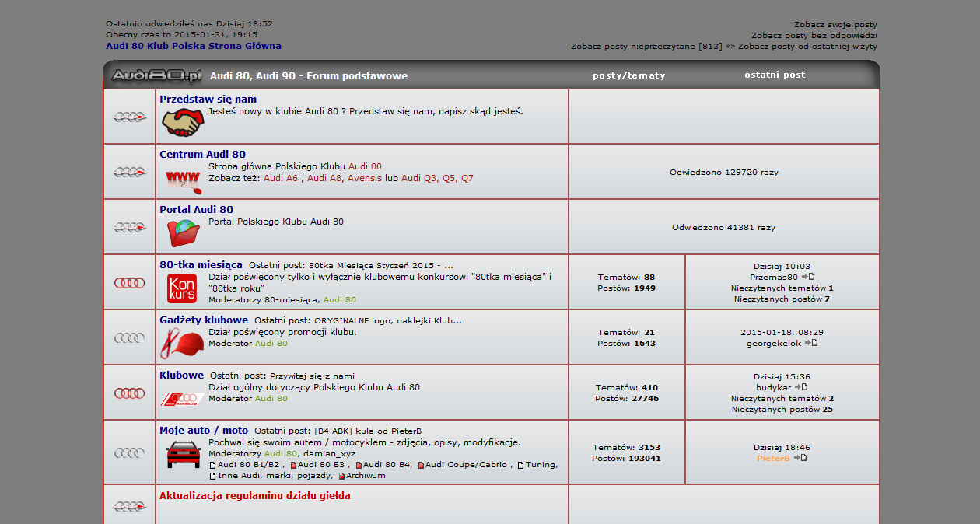Open Zobacz swoje posty link

click(835, 25)
